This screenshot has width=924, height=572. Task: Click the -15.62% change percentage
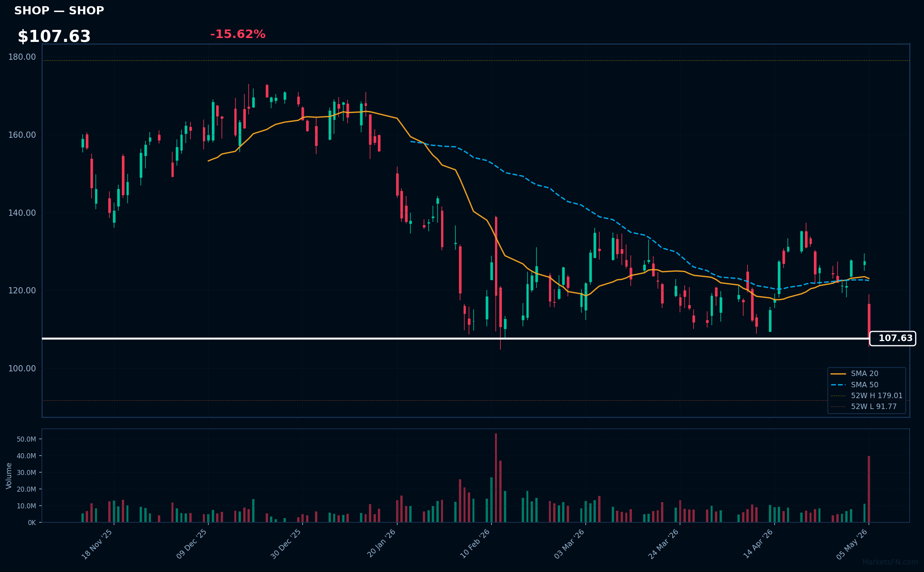pos(238,34)
